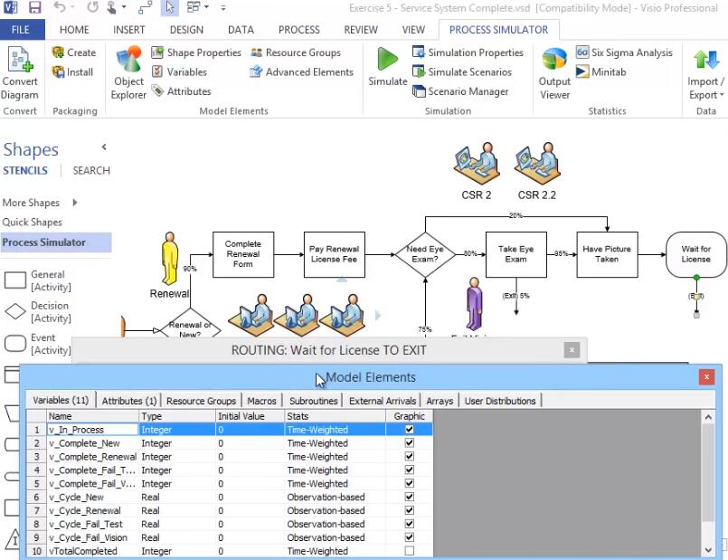The width and height of the screenshot is (728, 560).
Task: Open Simulate Scenarios
Action: point(462,72)
